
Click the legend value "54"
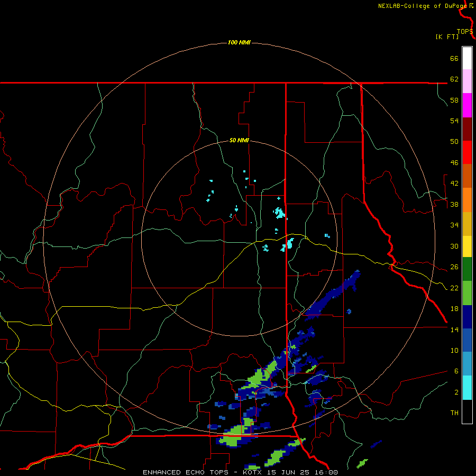pos(454,121)
